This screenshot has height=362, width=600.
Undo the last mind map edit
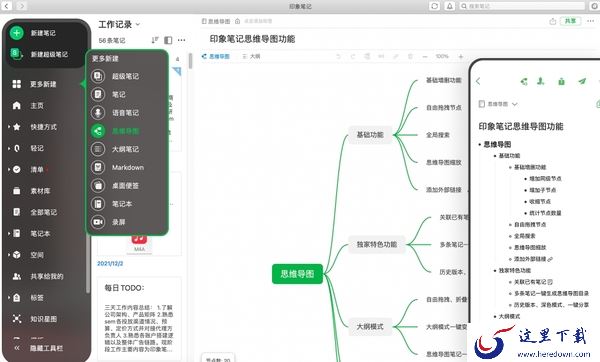tap(338, 56)
